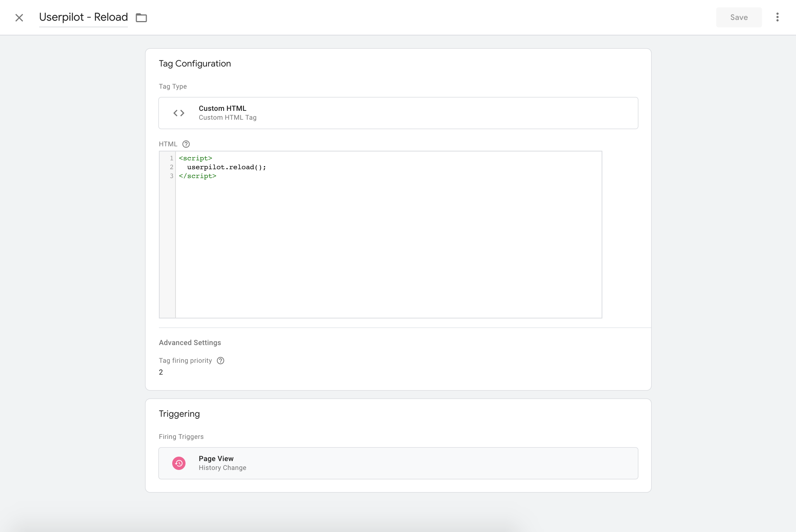796x532 pixels.
Task: Click the Save button
Action: [738, 17]
